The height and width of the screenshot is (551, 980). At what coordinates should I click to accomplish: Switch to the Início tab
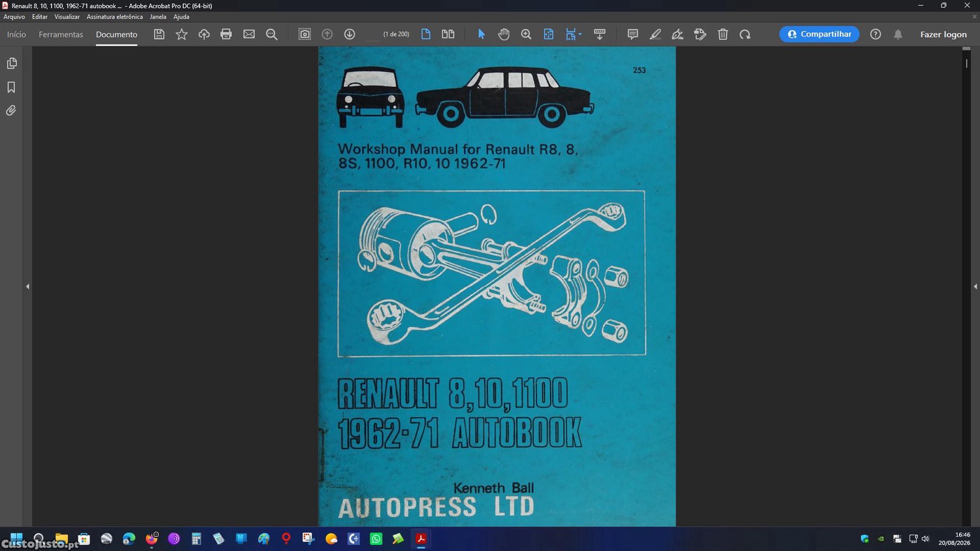tap(16, 35)
